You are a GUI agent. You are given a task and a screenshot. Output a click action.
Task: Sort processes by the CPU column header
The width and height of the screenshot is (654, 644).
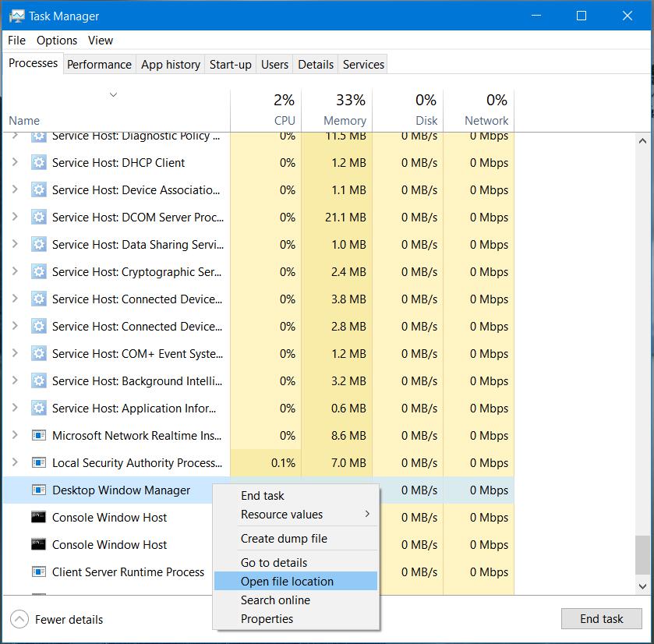coord(266,110)
